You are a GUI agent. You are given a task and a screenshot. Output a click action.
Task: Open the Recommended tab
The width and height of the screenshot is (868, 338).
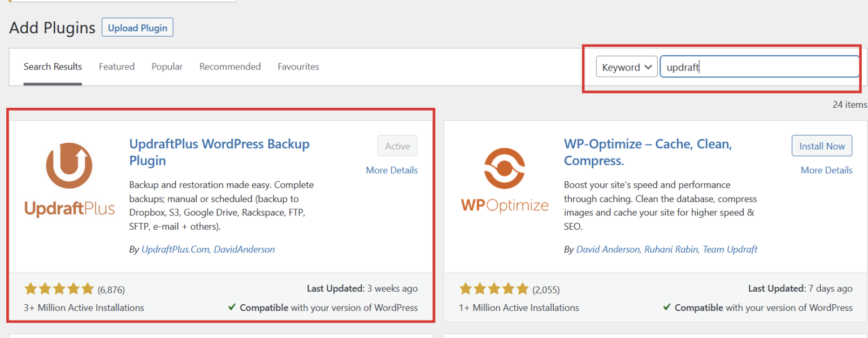pos(230,67)
